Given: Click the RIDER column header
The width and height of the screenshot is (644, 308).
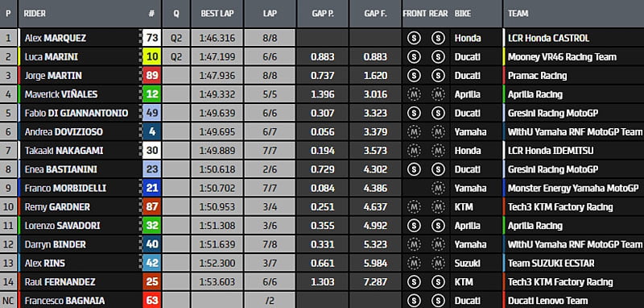Looking at the screenshot, I should click(x=35, y=14).
